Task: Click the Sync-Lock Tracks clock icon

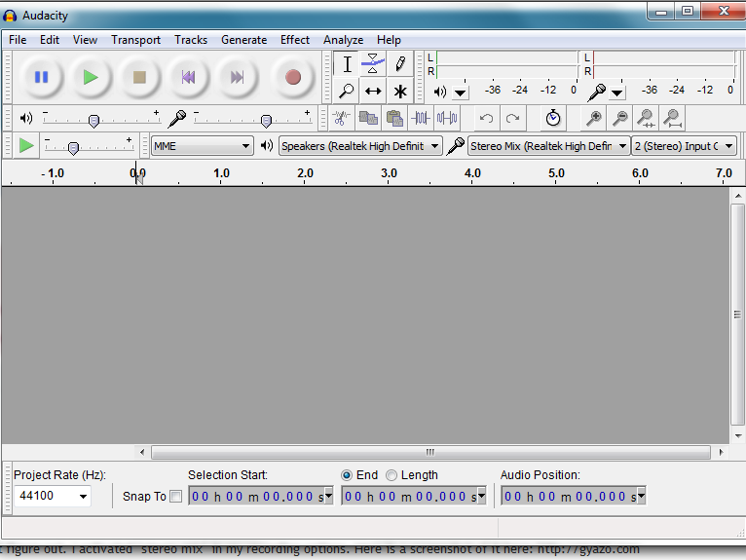Action: point(553,118)
